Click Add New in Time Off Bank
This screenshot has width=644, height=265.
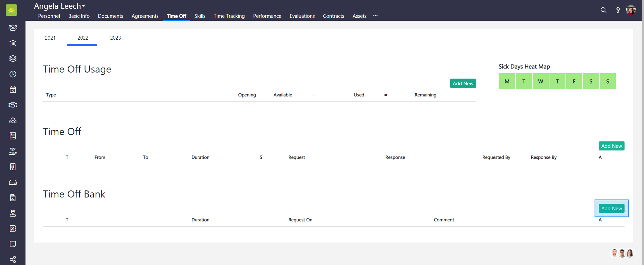pyautogui.click(x=611, y=208)
